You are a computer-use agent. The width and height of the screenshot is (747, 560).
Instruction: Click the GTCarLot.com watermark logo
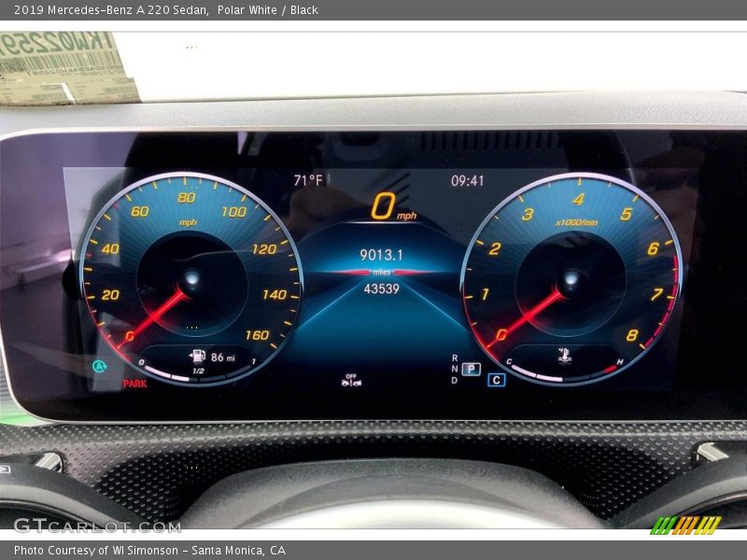tap(82, 525)
